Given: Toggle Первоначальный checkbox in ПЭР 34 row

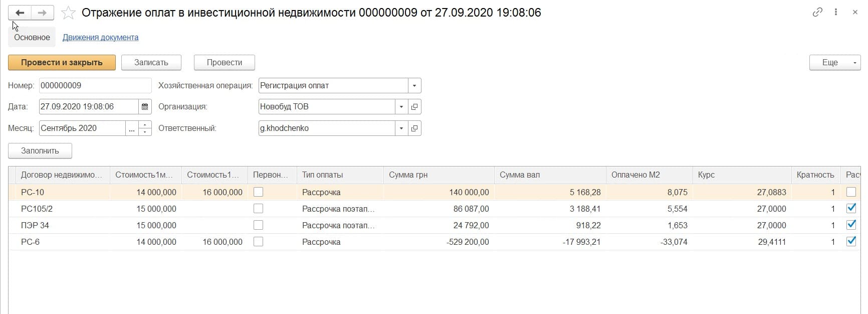Looking at the screenshot, I should [x=259, y=225].
